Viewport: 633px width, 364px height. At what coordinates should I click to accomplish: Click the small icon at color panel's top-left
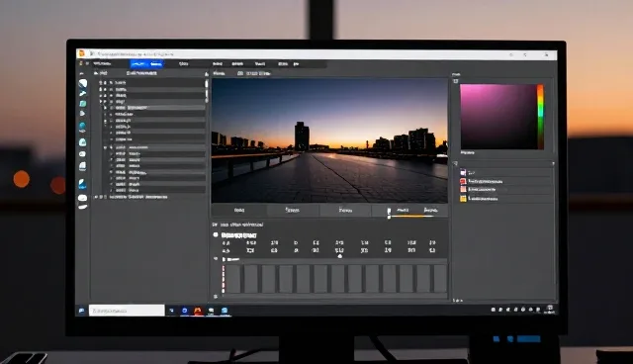(x=456, y=81)
